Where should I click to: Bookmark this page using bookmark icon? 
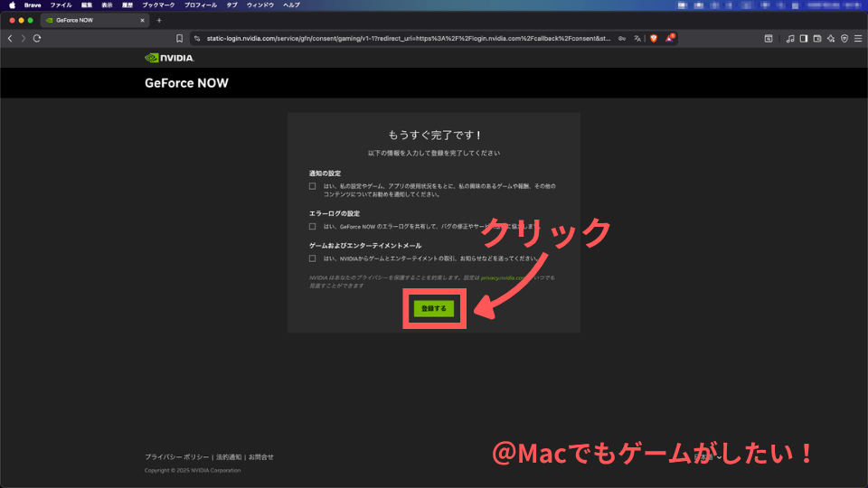(x=179, y=39)
